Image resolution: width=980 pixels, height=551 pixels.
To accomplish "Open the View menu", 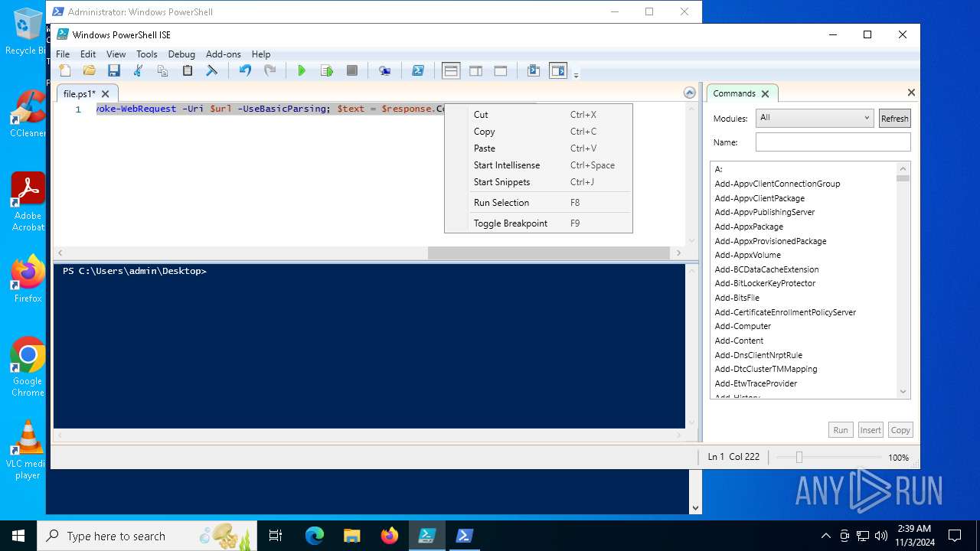I will tap(116, 54).
